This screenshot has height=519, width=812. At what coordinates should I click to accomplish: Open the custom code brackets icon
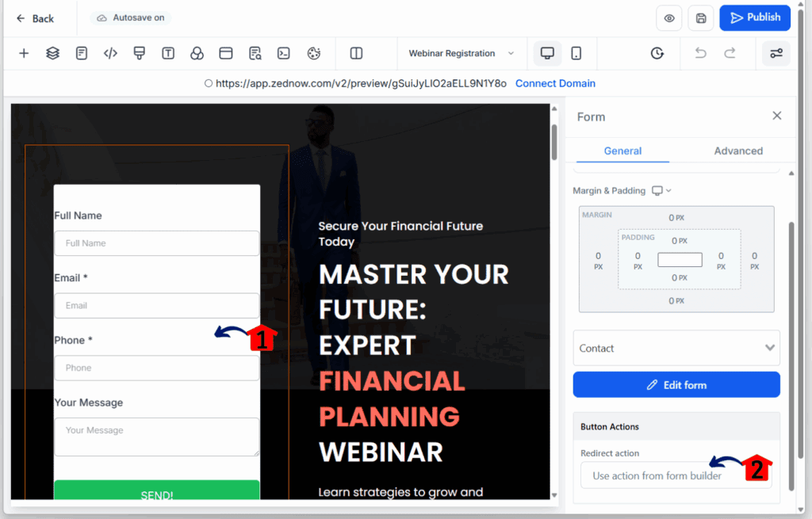point(110,53)
